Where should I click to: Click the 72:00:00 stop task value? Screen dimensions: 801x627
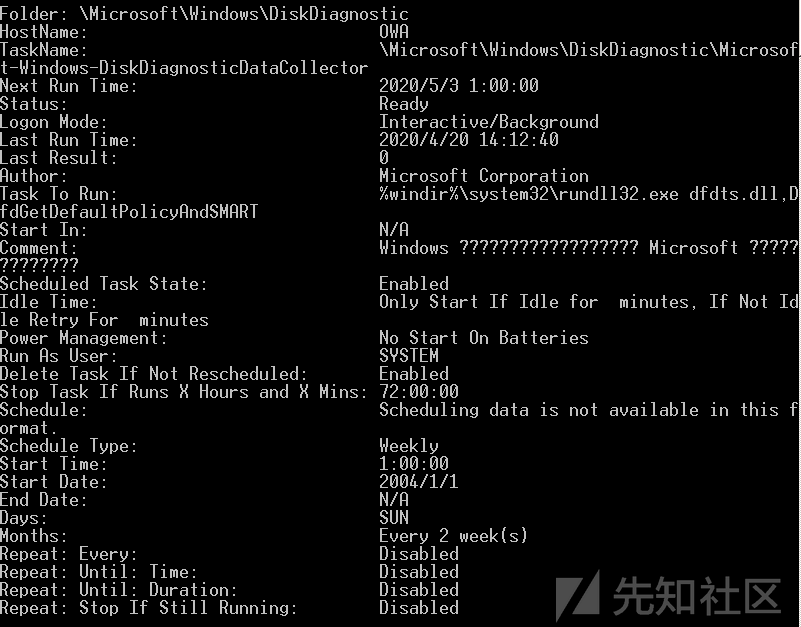(x=419, y=391)
